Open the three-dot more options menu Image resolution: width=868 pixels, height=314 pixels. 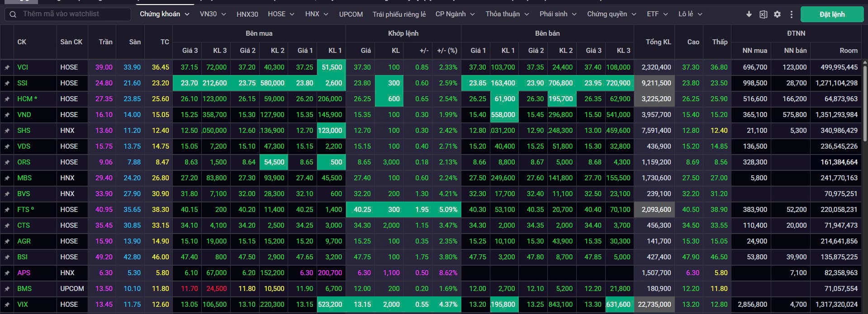(791, 14)
